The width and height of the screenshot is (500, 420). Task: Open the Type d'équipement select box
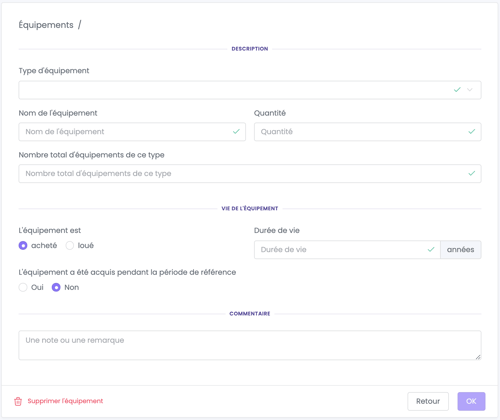pos(250,90)
